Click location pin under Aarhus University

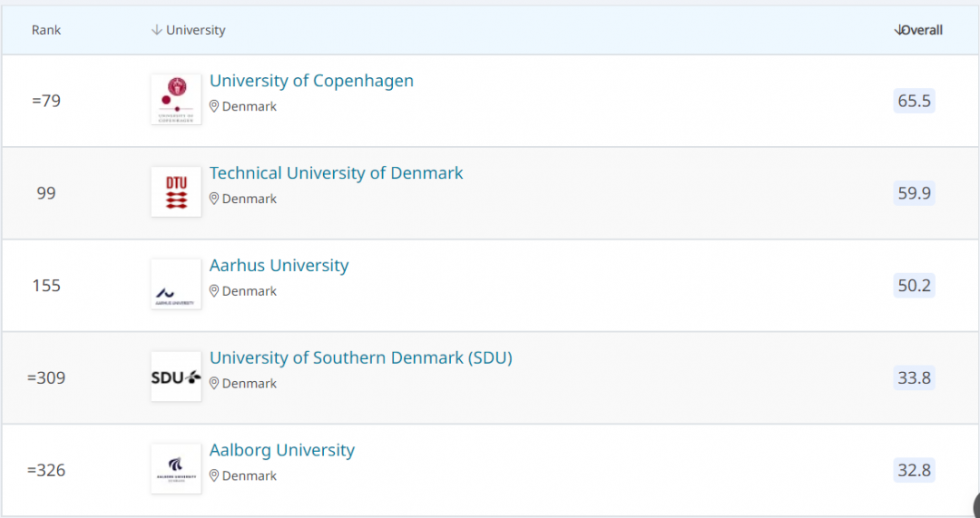[x=215, y=291]
